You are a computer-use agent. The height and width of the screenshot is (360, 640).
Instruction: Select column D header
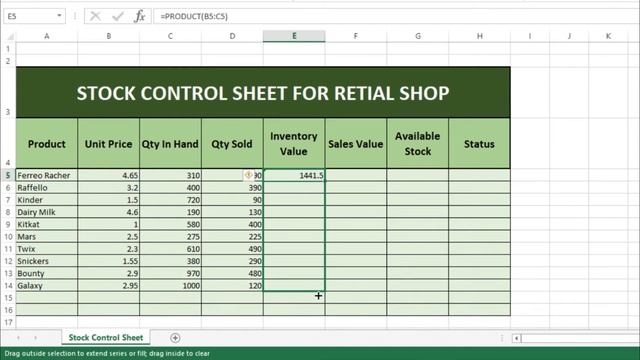point(232,36)
